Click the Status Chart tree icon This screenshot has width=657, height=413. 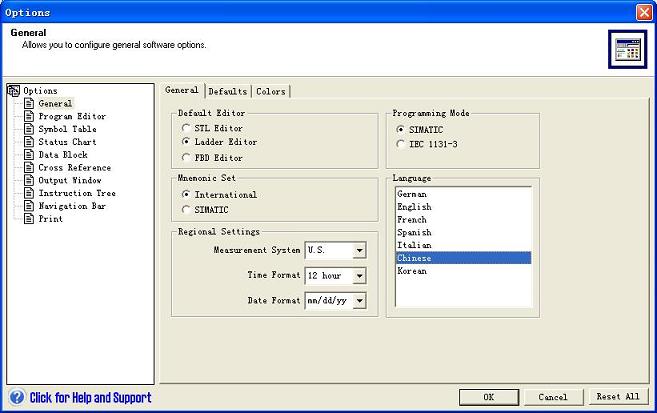30,142
